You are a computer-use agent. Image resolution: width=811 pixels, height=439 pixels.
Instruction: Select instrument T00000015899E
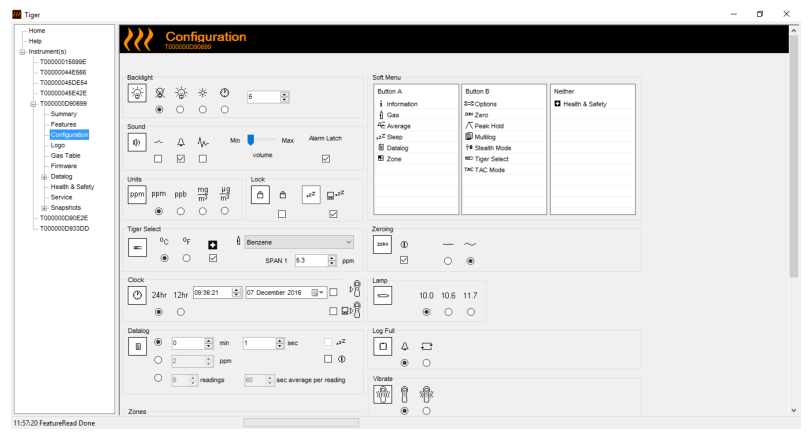pos(63,62)
